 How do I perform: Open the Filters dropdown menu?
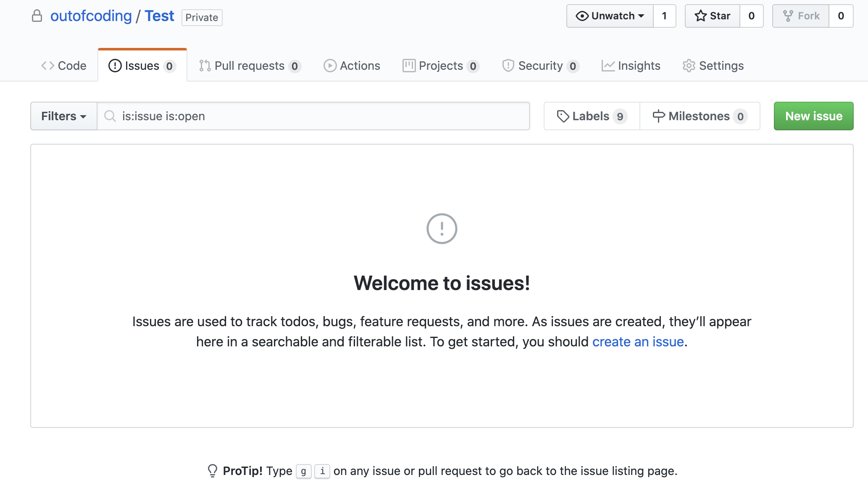64,116
